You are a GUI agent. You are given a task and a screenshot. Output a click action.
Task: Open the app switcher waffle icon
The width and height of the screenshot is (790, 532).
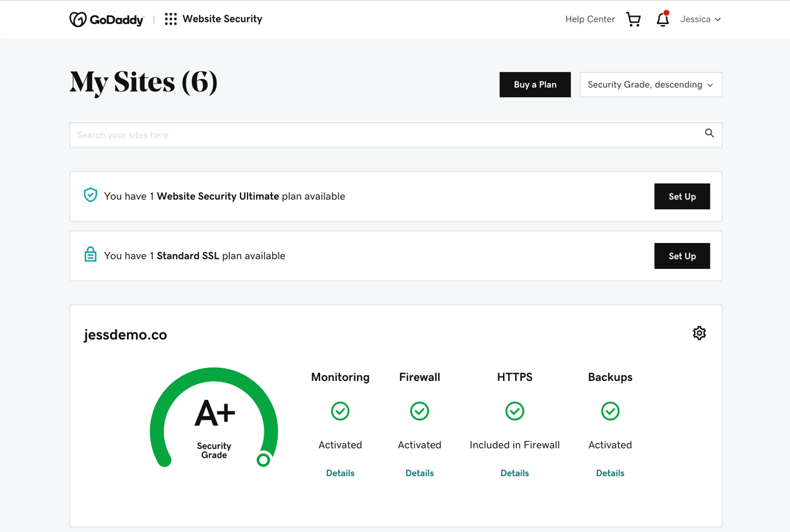pyautogui.click(x=170, y=19)
